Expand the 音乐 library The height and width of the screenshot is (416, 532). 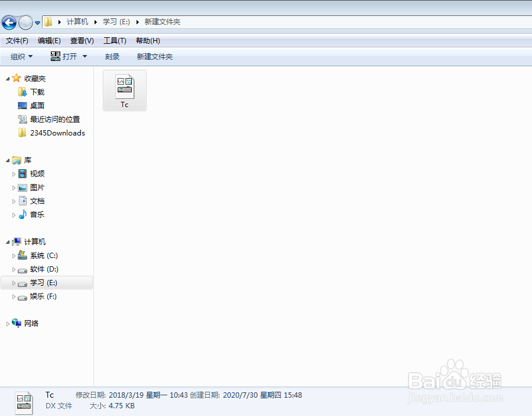tap(14, 215)
